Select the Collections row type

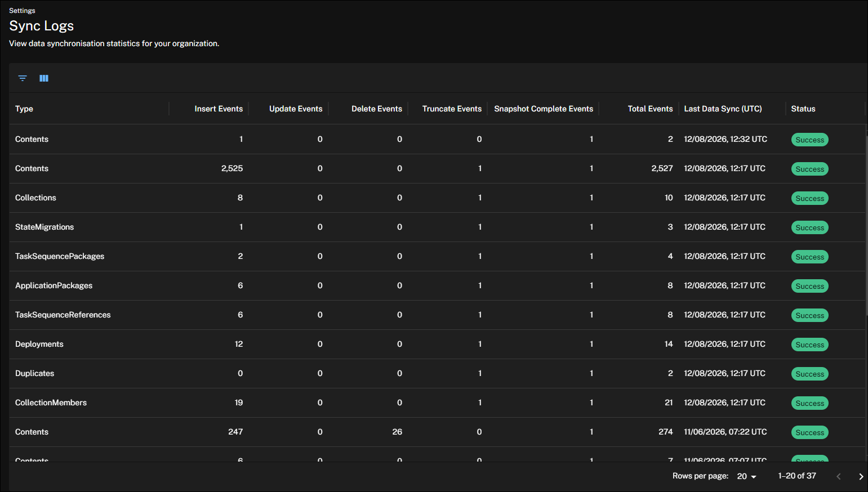coord(35,198)
